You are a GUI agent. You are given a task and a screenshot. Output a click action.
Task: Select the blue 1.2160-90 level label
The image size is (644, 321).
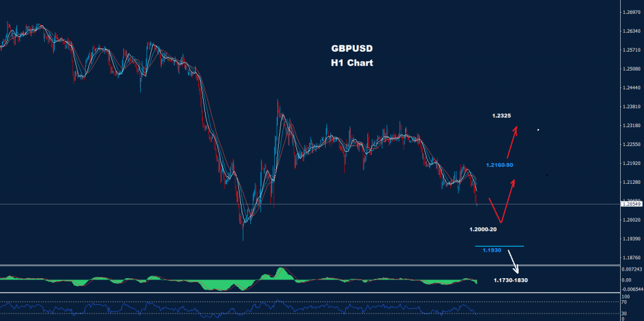point(499,165)
